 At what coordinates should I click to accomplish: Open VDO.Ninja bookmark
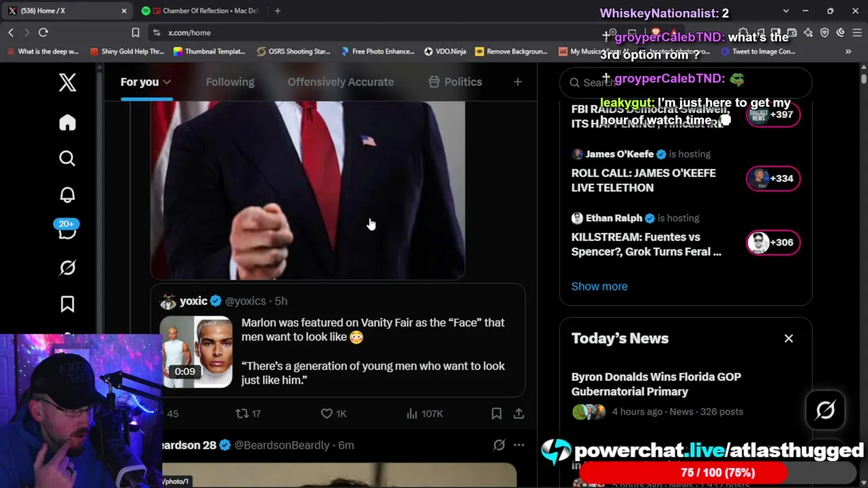tap(445, 52)
